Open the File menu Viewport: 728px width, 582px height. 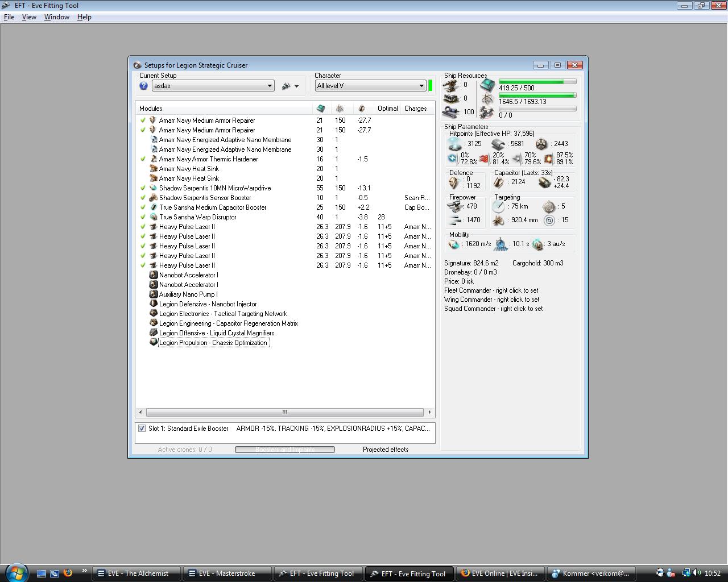point(9,17)
